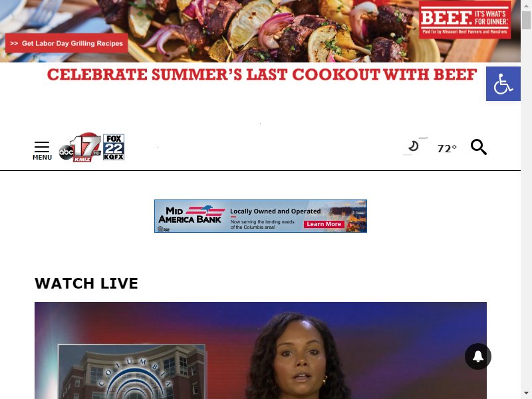Click the Watch Live video player
This screenshot has width=532, height=399.
261,350
